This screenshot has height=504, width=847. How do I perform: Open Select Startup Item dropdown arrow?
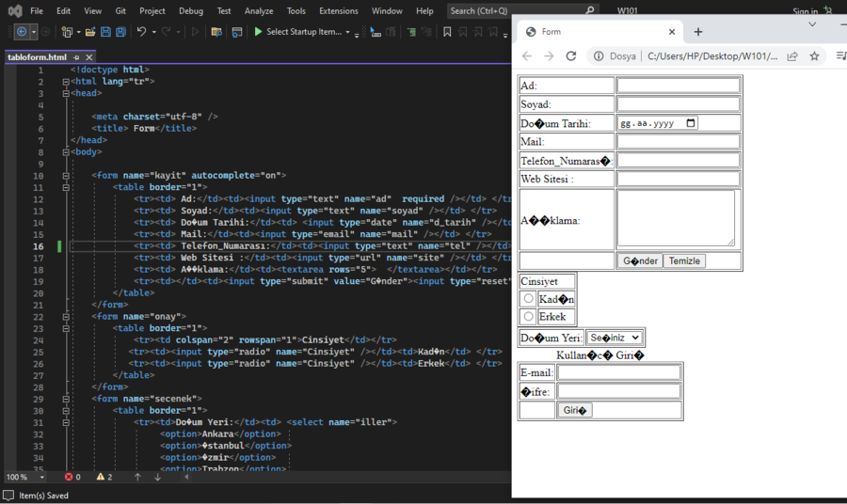point(347,32)
